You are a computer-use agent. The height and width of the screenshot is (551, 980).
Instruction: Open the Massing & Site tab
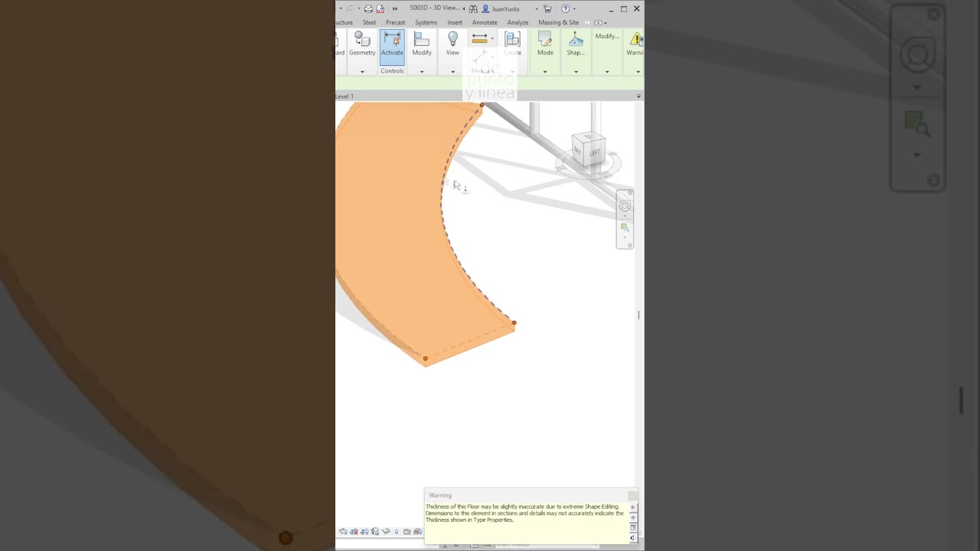(559, 22)
